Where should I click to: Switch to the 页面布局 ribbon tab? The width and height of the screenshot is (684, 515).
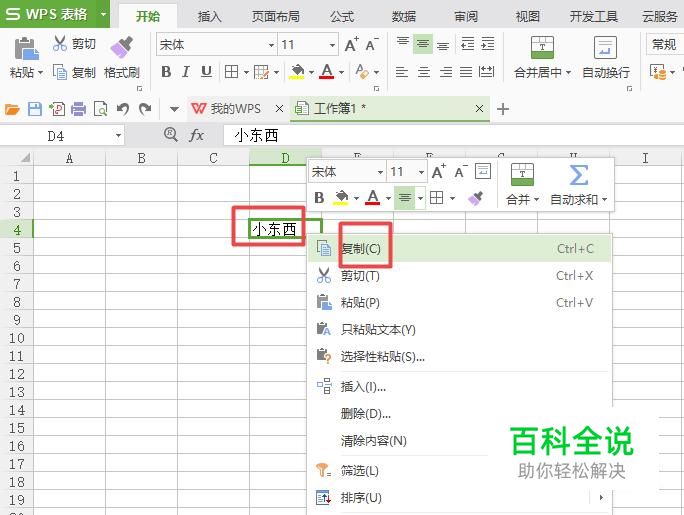(x=275, y=17)
